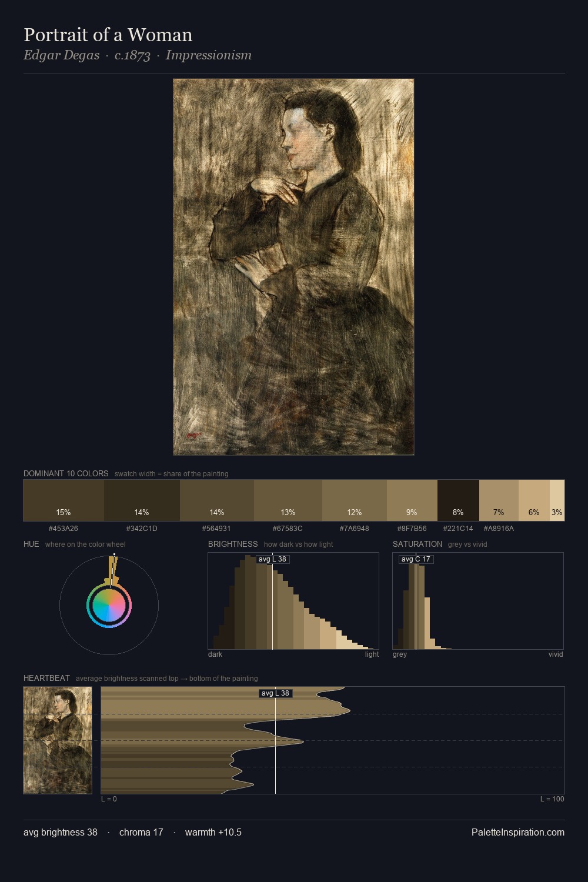The height and width of the screenshot is (882, 588).
Task: Click the 'L = 0' axis label
Action: [109, 799]
